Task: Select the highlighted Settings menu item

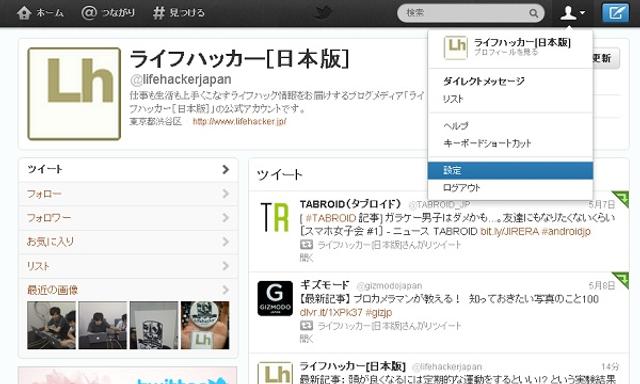Action: 510,171
